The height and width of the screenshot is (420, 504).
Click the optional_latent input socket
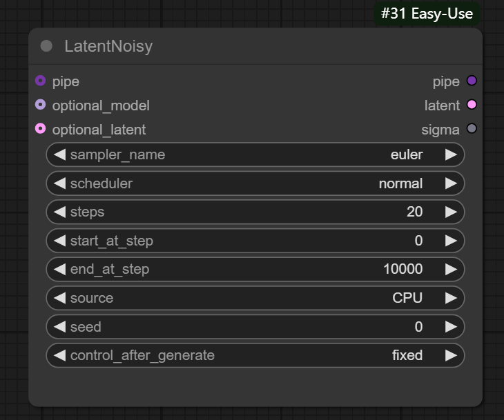coord(40,129)
